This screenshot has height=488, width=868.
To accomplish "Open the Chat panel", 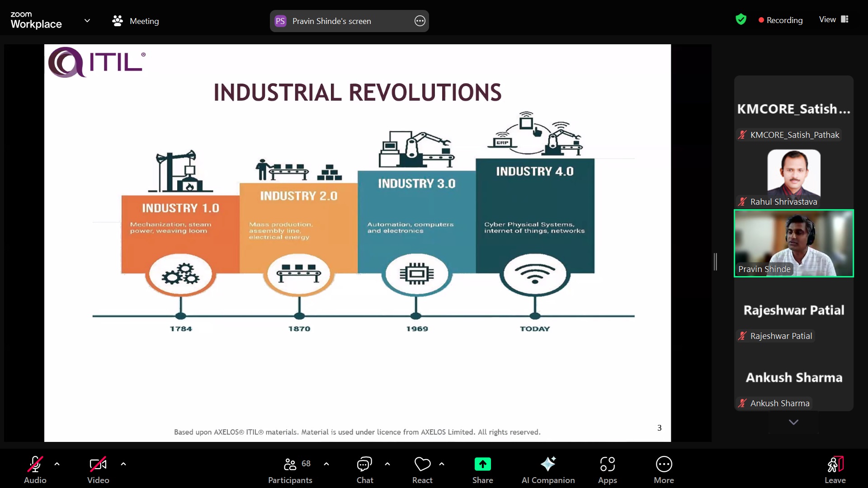I will pyautogui.click(x=364, y=465).
